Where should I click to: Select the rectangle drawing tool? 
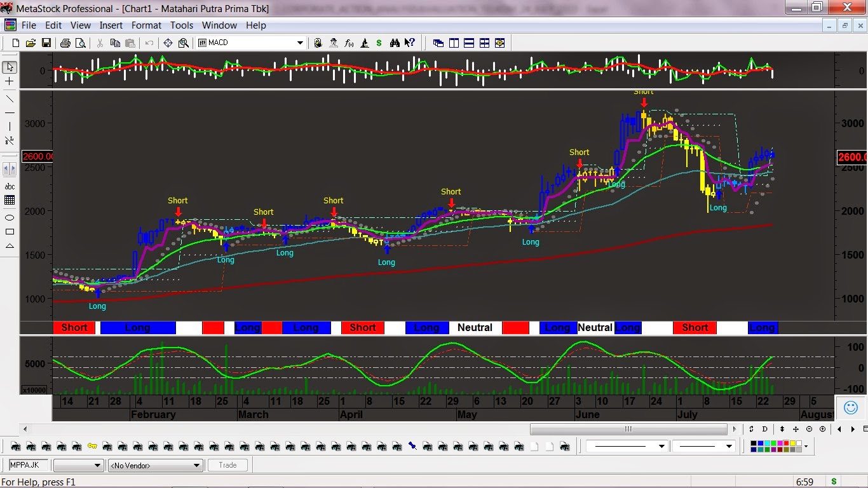[9, 232]
